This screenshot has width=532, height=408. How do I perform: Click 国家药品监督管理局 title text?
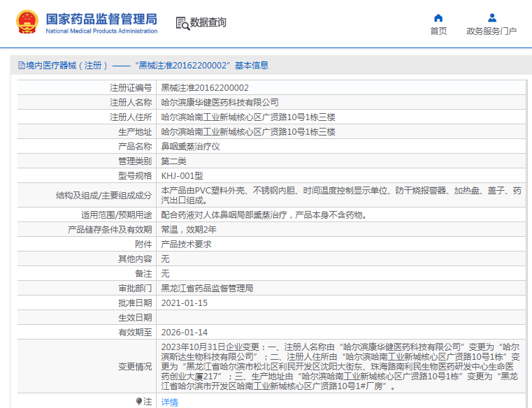click(x=101, y=19)
